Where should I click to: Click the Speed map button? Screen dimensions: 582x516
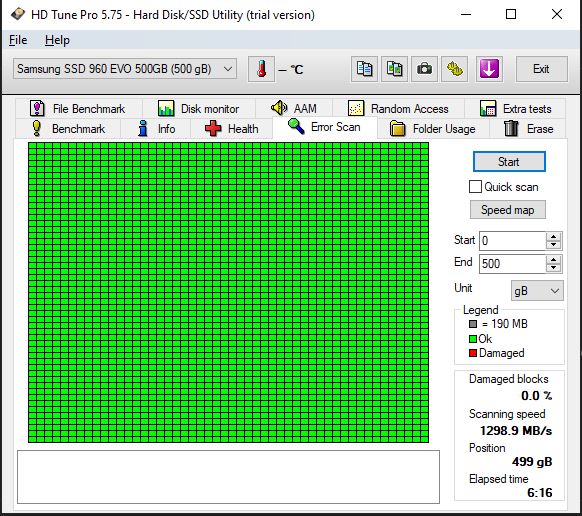coord(508,210)
